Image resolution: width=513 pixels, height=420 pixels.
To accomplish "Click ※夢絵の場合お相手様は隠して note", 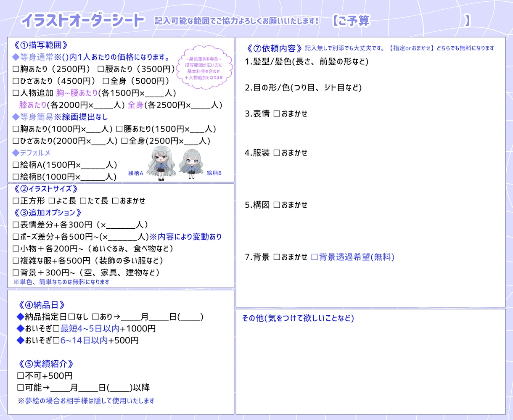I will pos(86,401).
